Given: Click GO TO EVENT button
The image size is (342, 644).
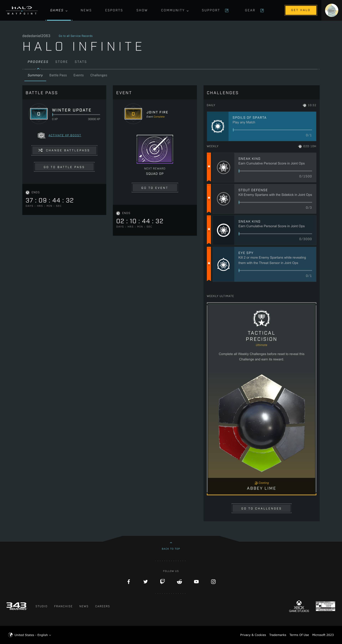Looking at the screenshot, I should coord(155,187).
